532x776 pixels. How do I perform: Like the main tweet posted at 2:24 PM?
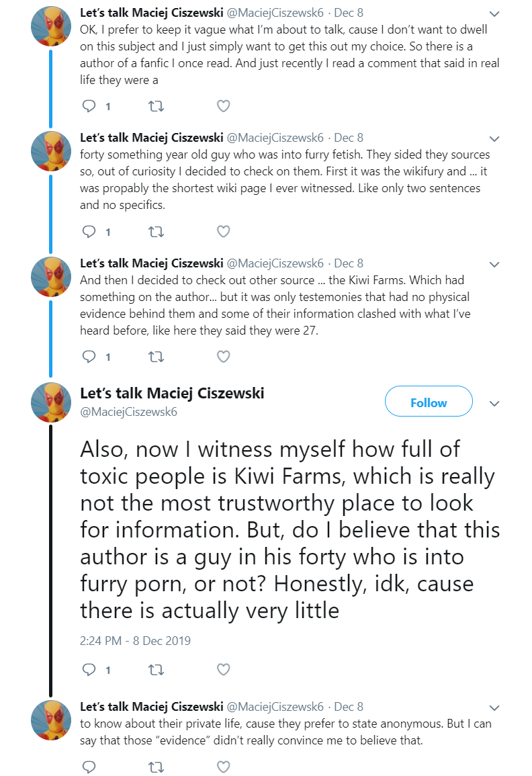pos(224,670)
